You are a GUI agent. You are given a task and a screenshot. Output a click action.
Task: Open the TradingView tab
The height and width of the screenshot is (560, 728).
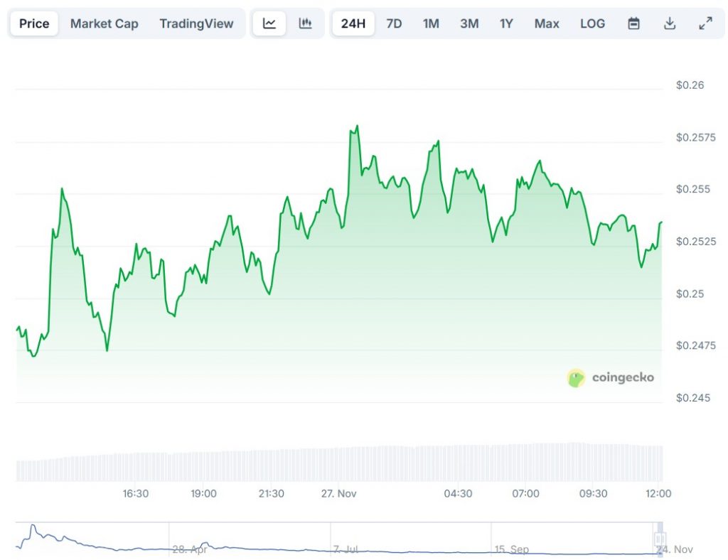(x=196, y=23)
